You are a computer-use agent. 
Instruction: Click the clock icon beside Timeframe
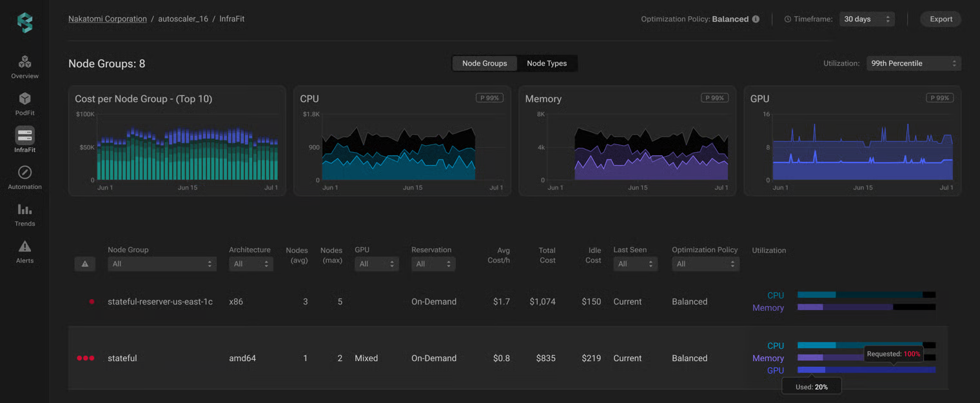tap(787, 19)
